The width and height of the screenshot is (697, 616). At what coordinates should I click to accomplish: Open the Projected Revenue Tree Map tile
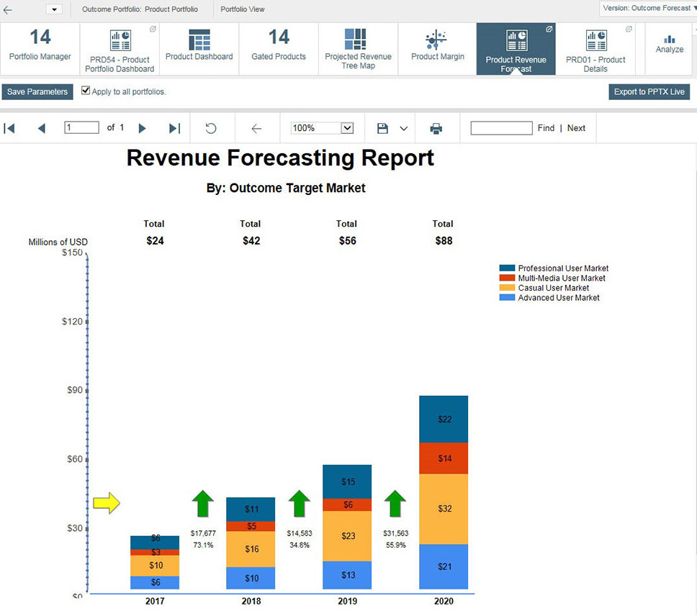[x=359, y=49]
